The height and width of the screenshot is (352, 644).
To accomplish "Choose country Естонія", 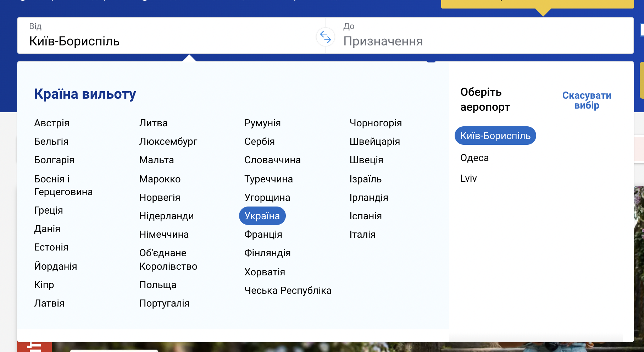I will coord(51,247).
